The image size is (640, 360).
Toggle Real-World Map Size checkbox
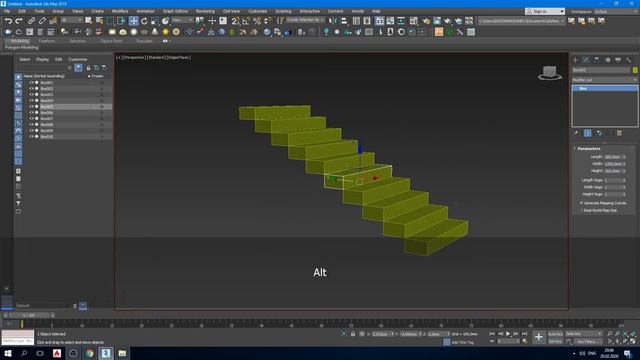[x=581, y=210]
